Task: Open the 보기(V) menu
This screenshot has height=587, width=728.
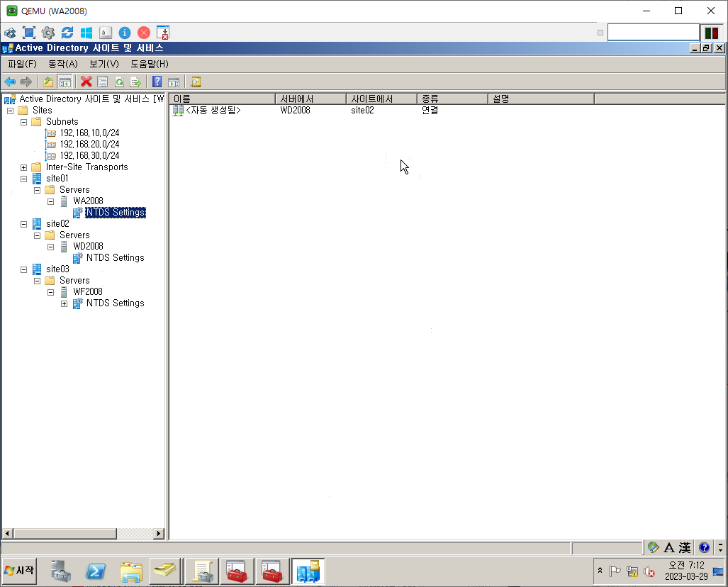Action: pyautogui.click(x=104, y=64)
